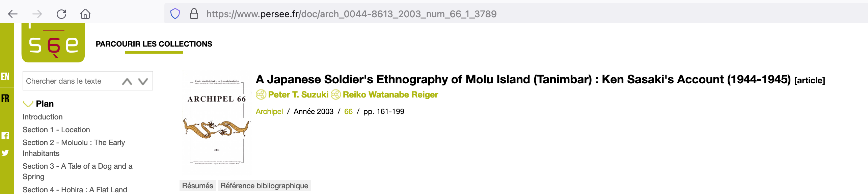Click the tracking protection shield icon
The image size is (868, 194).
[175, 14]
